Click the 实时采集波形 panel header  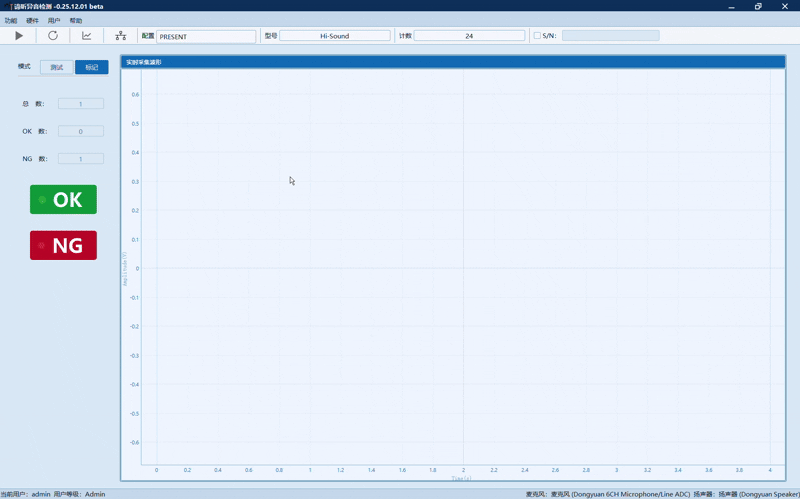pyautogui.click(x=453, y=62)
